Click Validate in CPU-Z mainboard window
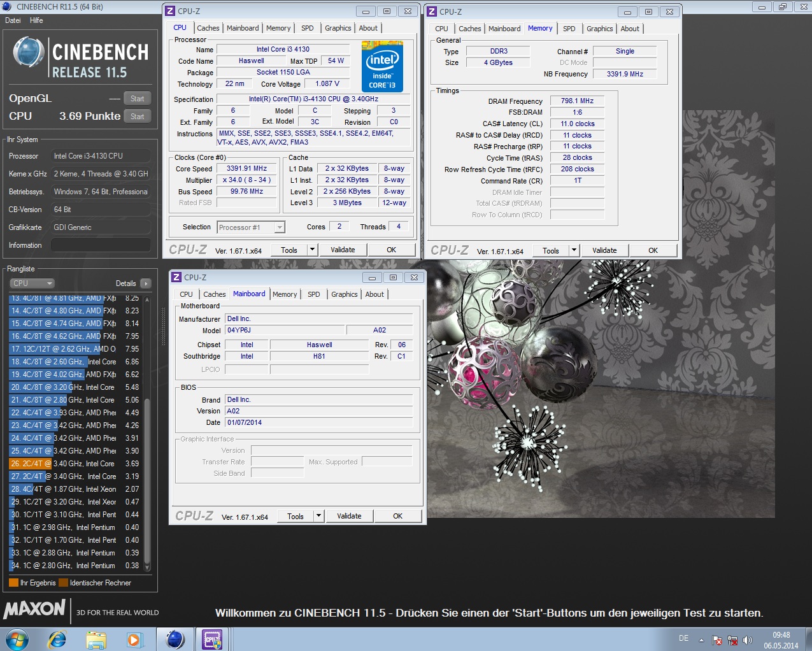The image size is (812, 651). [x=349, y=517]
